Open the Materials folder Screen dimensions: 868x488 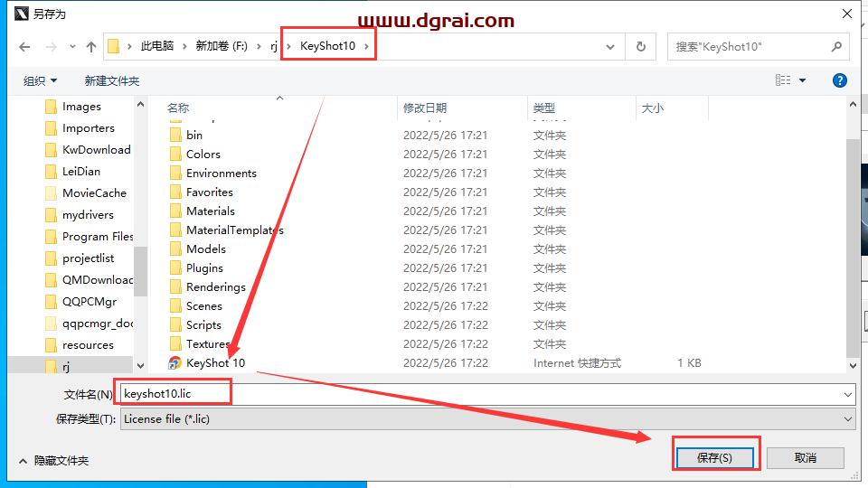(x=210, y=211)
